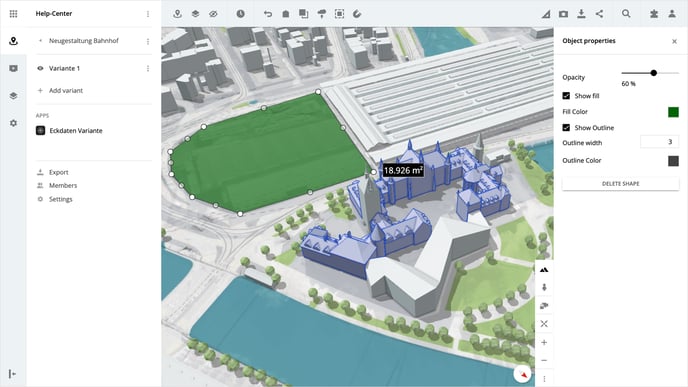Click the undo arrow in toolbar
The image size is (688, 387).
point(268,14)
